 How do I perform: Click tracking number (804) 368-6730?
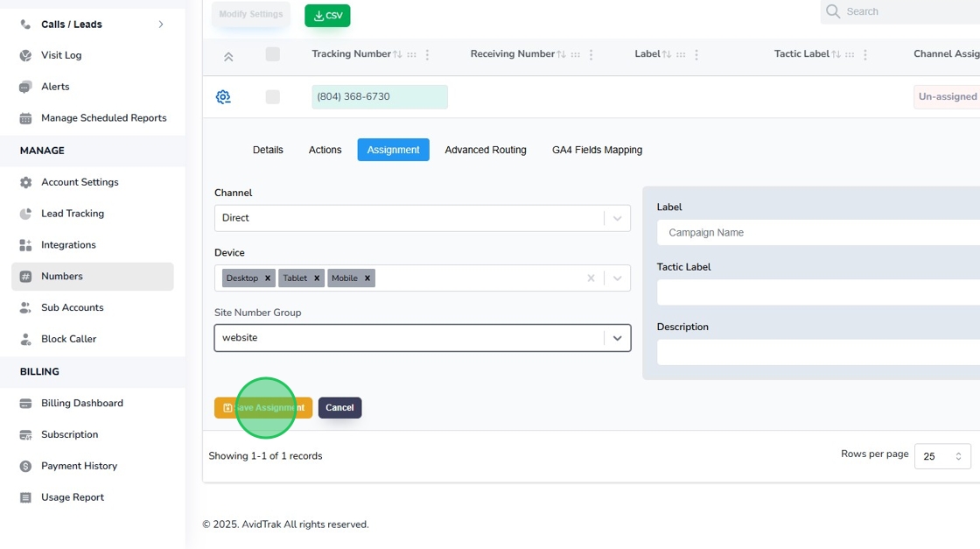(x=380, y=97)
